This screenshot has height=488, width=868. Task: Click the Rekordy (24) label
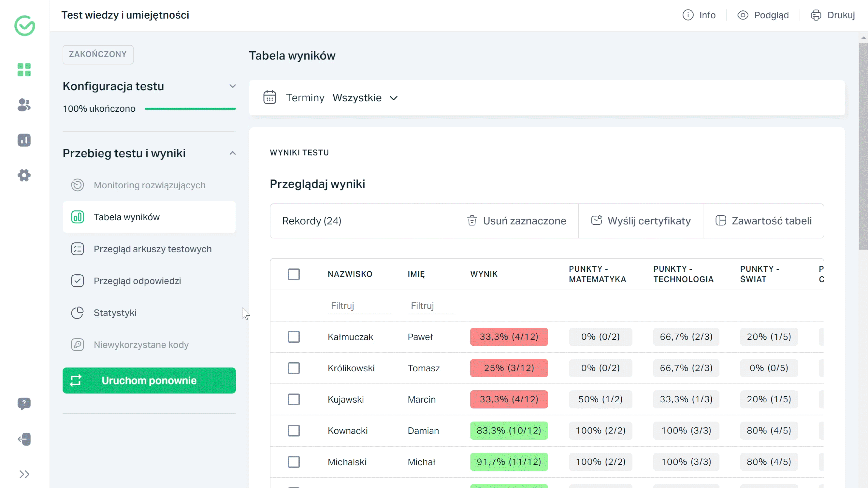coord(312,221)
